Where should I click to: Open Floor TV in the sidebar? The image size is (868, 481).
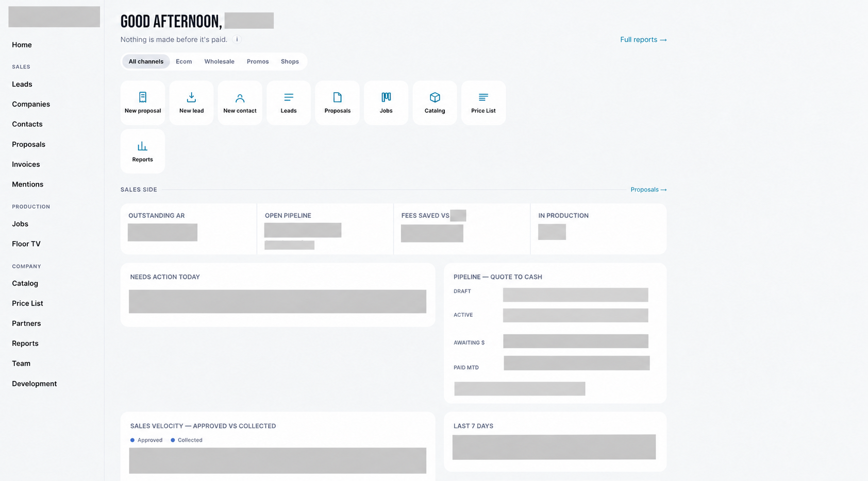[x=26, y=244]
